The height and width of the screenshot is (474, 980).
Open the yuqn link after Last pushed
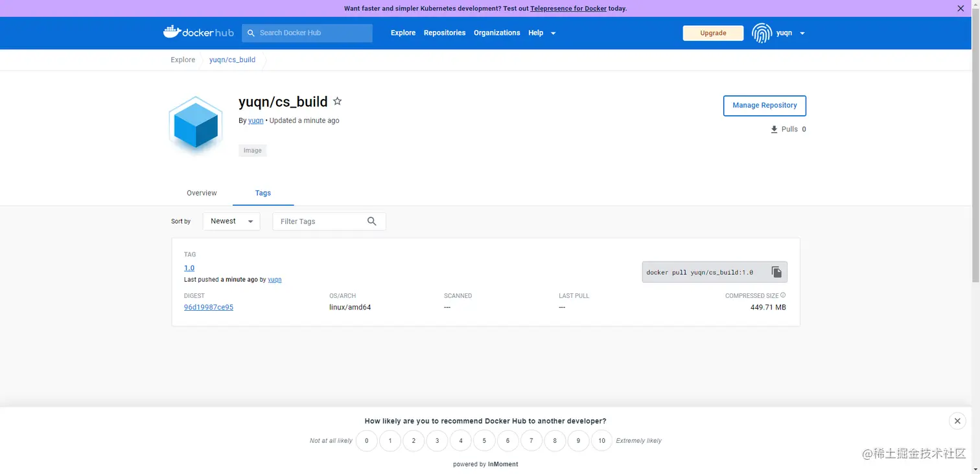(275, 280)
